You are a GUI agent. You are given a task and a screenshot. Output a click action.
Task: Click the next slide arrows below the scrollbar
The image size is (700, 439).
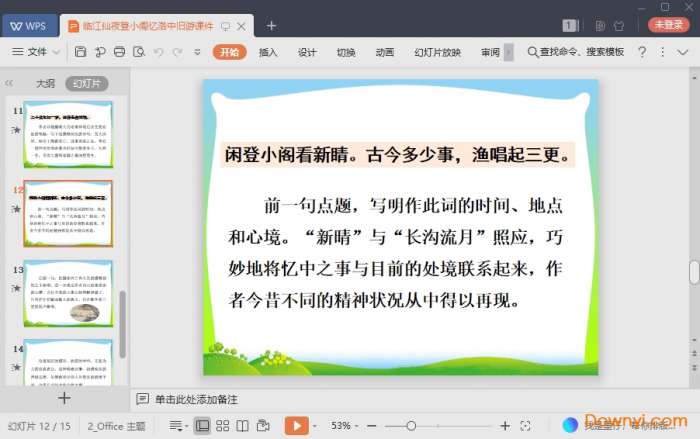(x=694, y=368)
